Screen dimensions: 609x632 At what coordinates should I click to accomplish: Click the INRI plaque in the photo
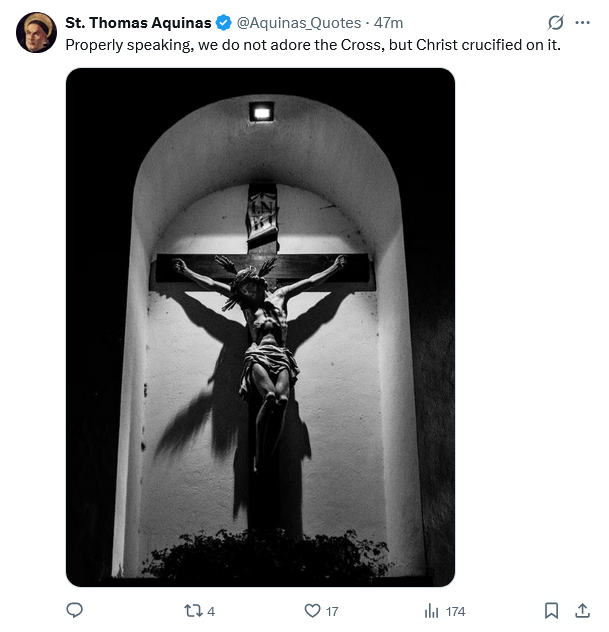pos(262,214)
